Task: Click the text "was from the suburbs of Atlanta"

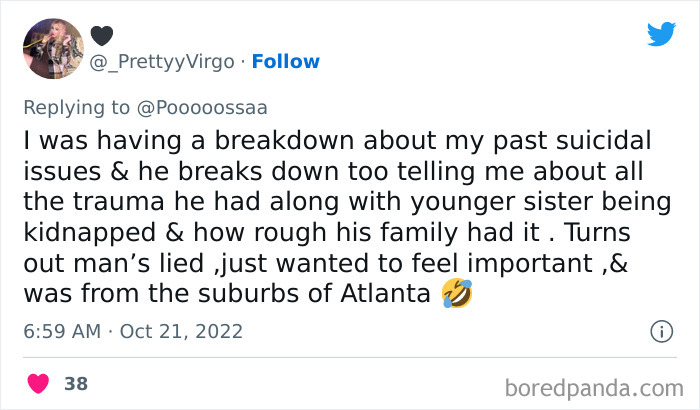Action: coord(231,295)
